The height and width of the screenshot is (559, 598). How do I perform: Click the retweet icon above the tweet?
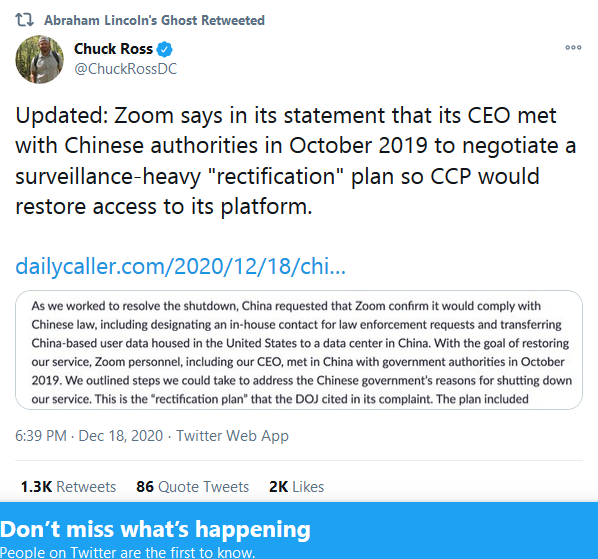tap(24, 20)
